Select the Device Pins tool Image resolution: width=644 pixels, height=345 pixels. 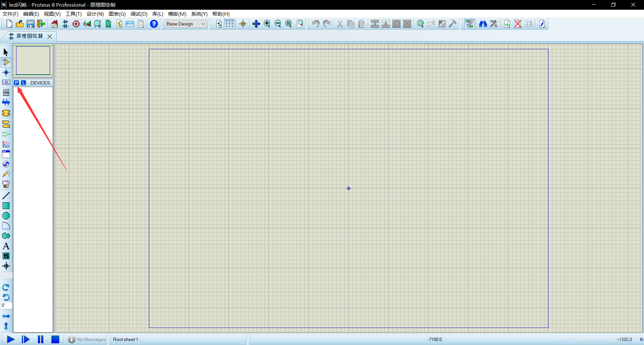coord(6,134)
